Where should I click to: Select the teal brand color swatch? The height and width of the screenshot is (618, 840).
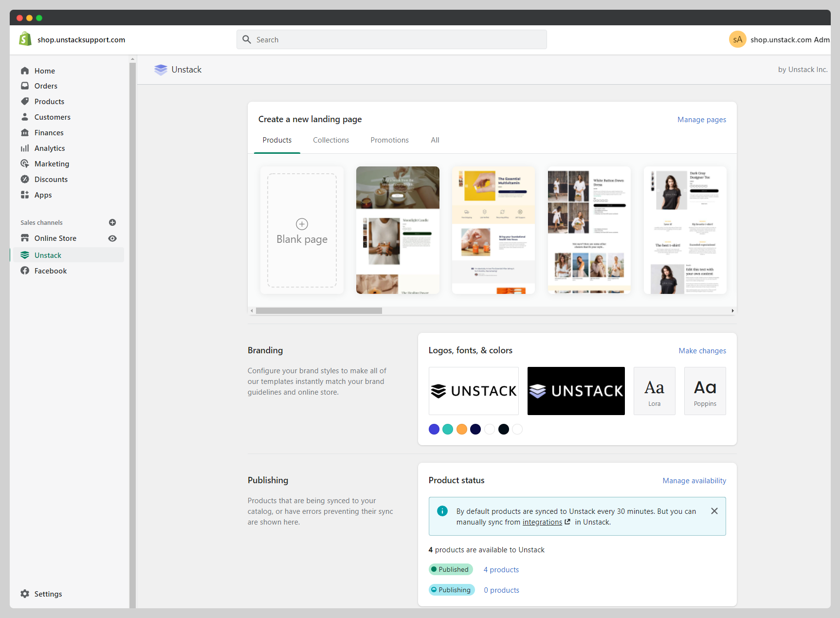[x=448, y=429]
